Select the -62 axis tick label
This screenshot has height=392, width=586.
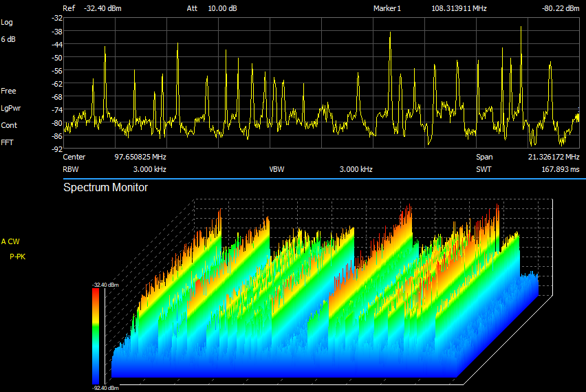pos(57,84)
